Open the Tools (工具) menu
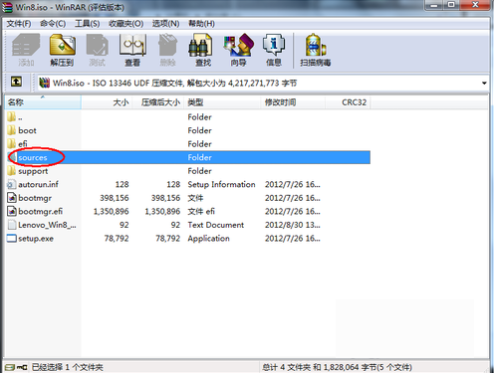Viewport: 495px width, 373px height. [x=87, y=24]
